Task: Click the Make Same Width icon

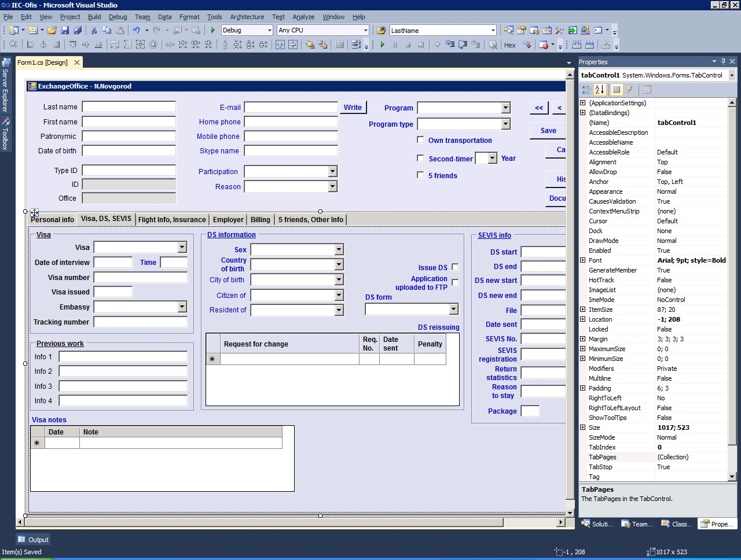Action: (x=115, y=45)
